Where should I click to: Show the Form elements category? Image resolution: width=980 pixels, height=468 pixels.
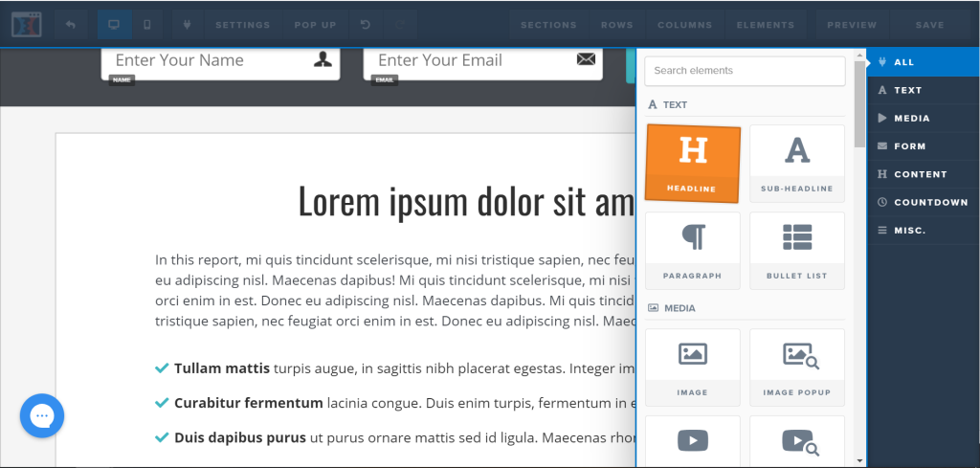click(909, 146)
